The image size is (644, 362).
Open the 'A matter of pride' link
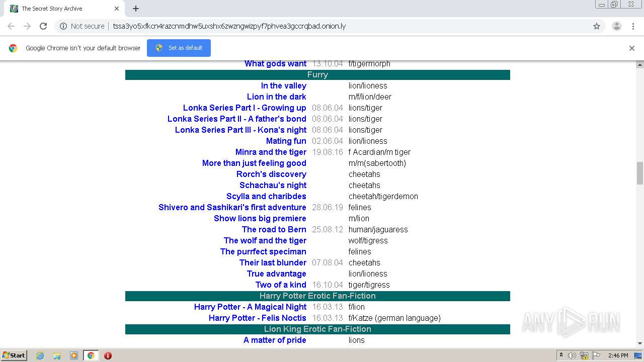pyautogui.click(x=275, y=340)
